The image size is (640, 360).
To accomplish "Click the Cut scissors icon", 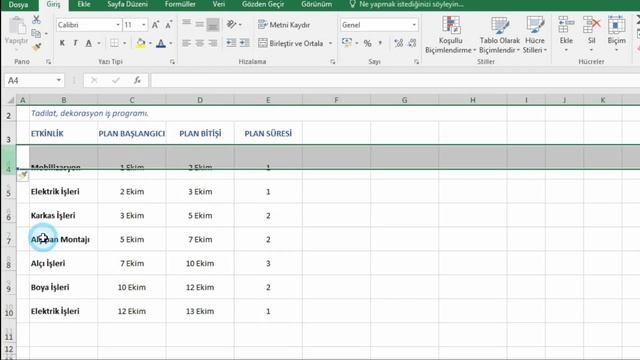I will click(36, 20).
